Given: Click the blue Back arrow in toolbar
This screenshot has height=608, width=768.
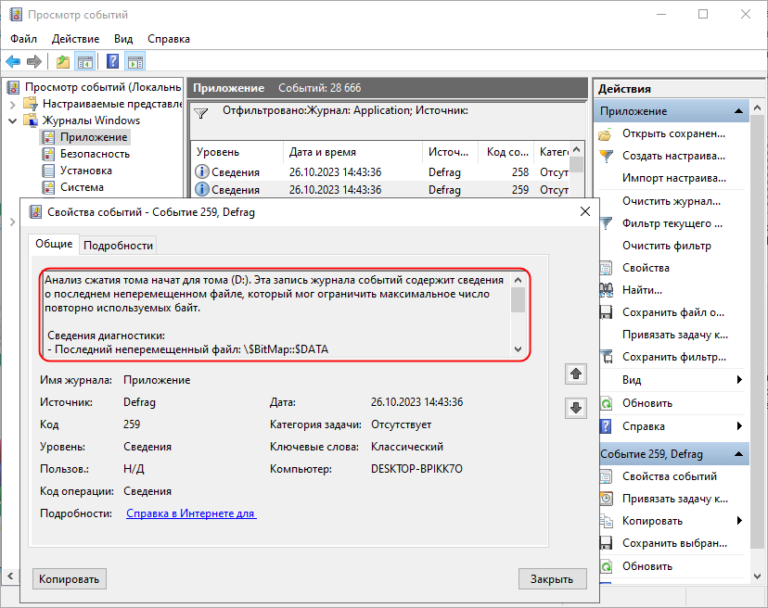Looking at the screenshot, I should [13, 62].
